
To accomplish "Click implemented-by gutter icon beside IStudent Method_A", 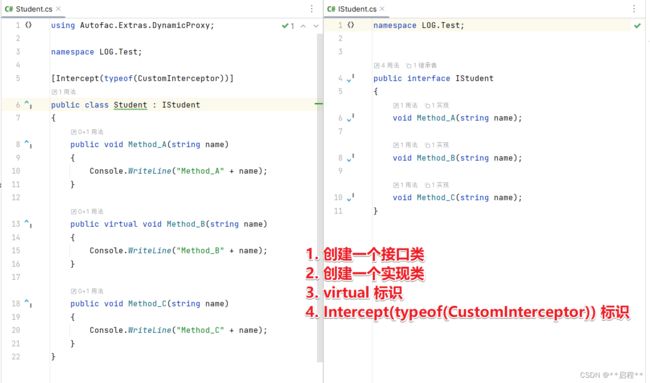I will tap(351, 118).
